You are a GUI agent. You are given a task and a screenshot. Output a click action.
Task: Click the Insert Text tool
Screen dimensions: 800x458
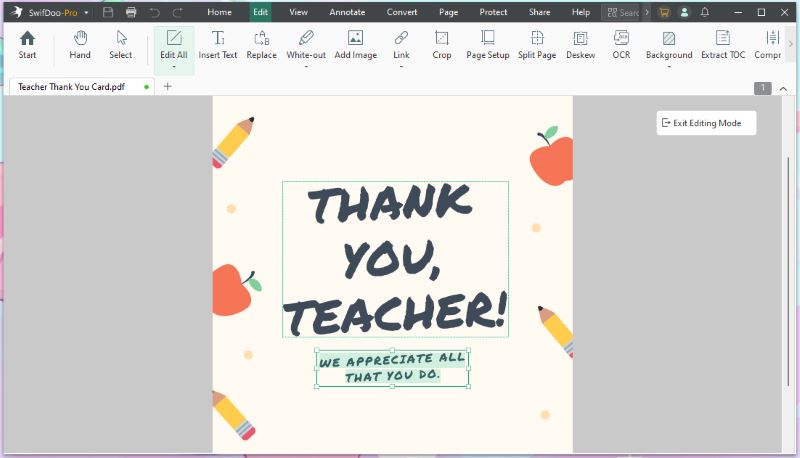click(218, 44)
